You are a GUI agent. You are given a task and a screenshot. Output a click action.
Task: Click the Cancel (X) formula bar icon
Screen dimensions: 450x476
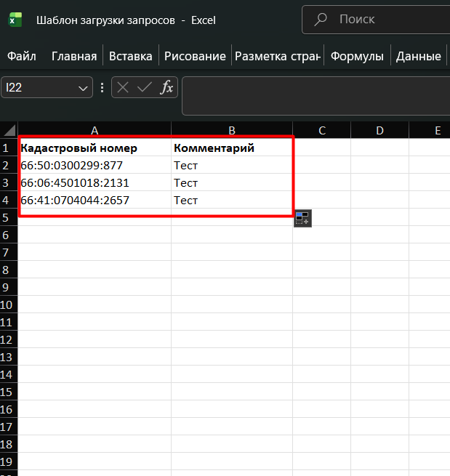click(123, 88)
